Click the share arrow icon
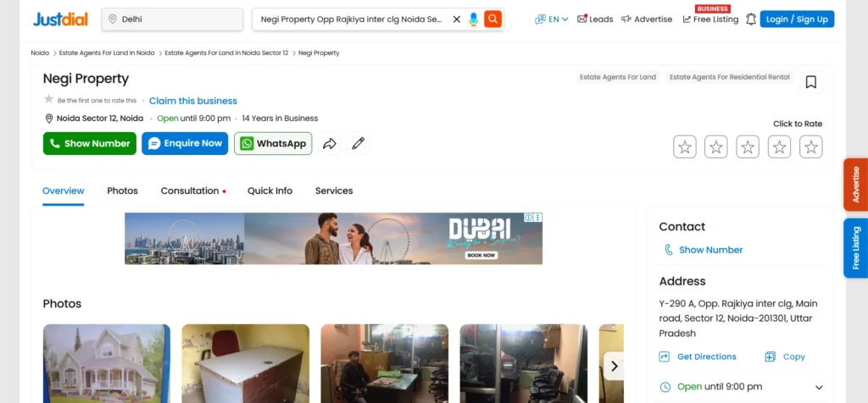 (330, 144)
